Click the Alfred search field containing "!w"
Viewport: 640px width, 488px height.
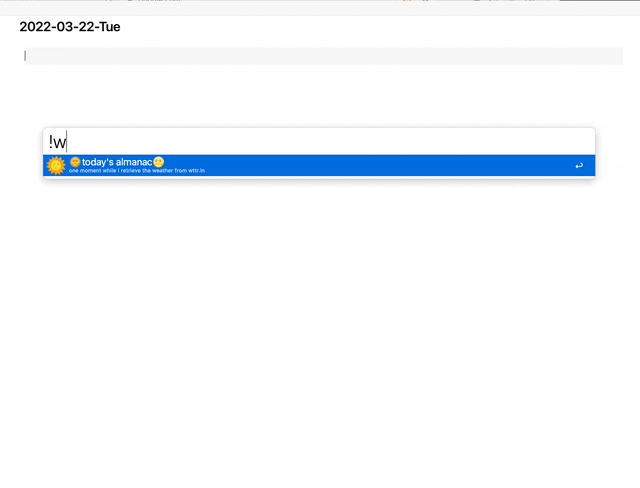coord(319,142)
